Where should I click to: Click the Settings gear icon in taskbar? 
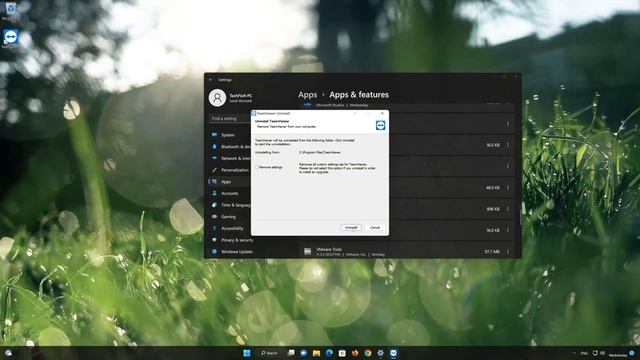380,353
